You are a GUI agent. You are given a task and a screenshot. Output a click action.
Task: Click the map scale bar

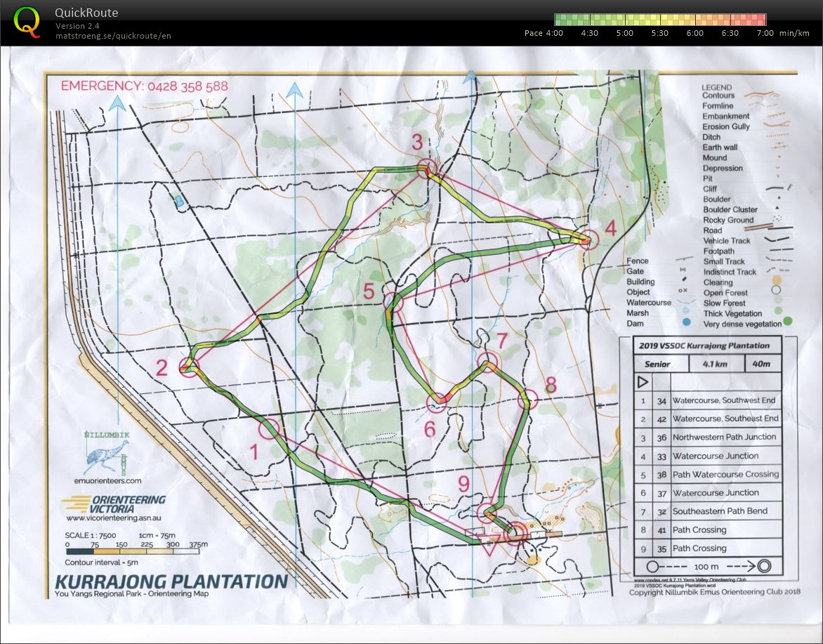tap(133, 552)
